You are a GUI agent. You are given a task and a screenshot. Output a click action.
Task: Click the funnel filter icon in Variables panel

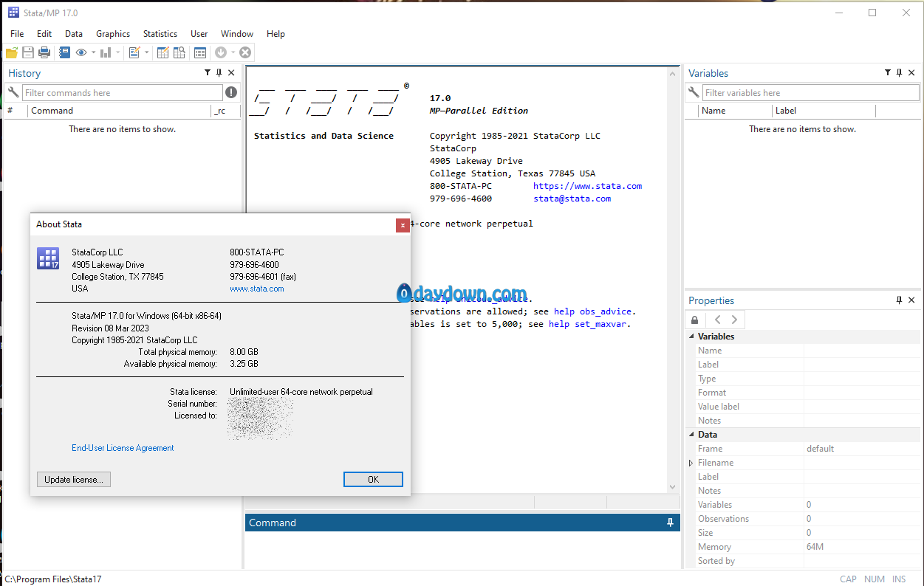click(888, 73)
